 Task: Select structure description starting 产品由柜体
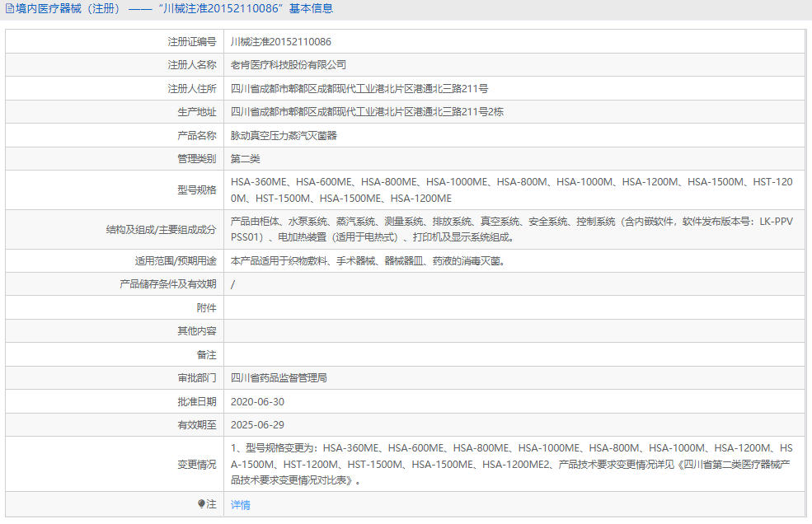(x=512, y=229)
